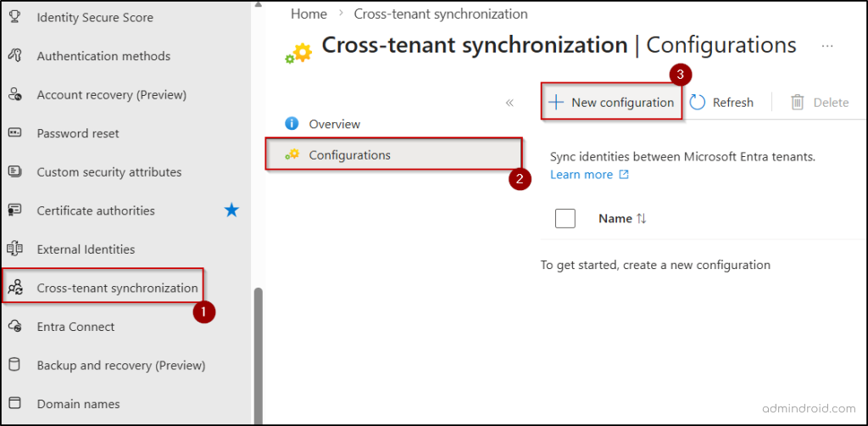The height and width of the screenshot is (426, 868).
Task: Unfavorite Certificate authorities via blue star
Action: [231, 210]
